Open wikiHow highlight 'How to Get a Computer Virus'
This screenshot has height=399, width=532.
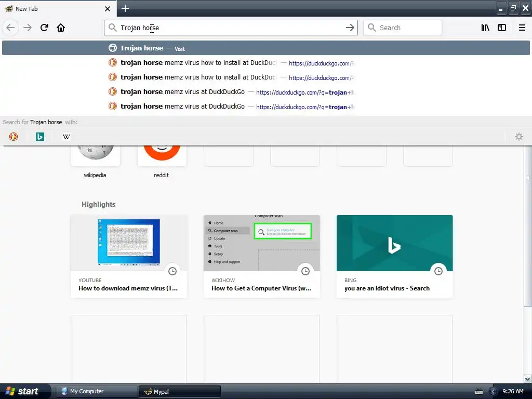coord(262,257)
